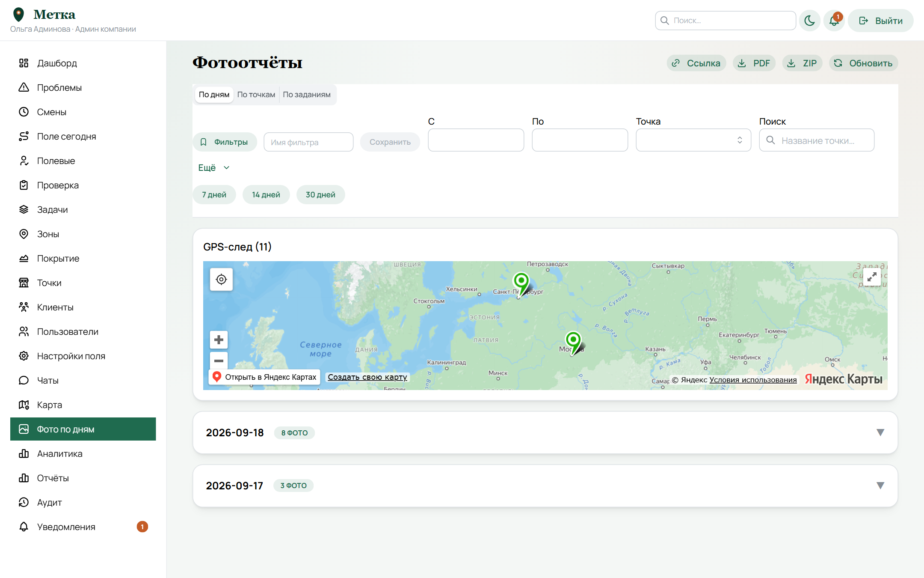Download ZIP archive
This screenshot has height=578, width=924.
[802, 63]
